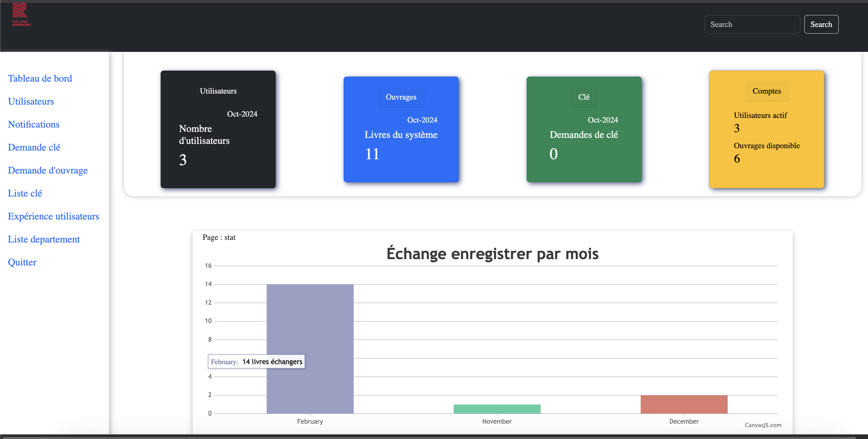Viewport: 868px width, 439px height.
Task: Click the yellow Comptes card header
Action: pyautogui.click(x=766, y=91)
